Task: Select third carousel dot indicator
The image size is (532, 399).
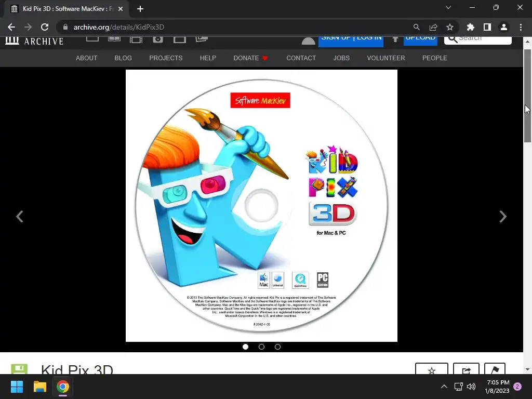Action: coord(277,347)
